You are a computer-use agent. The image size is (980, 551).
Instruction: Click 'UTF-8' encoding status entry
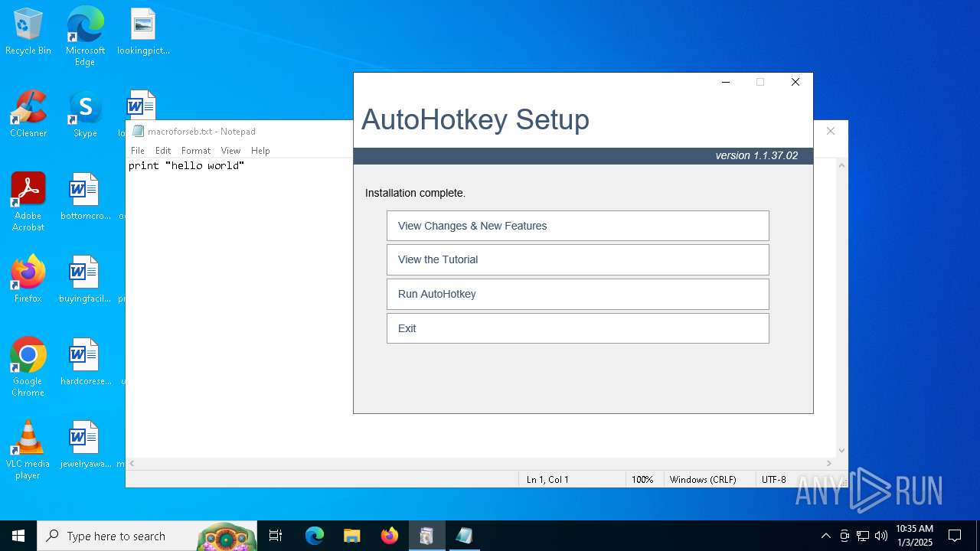[x=774, y=480]
